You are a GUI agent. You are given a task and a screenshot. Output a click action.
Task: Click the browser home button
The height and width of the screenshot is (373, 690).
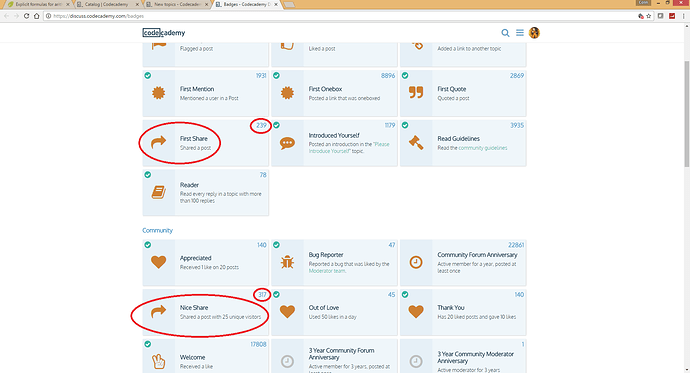click(x=37, y=16)
